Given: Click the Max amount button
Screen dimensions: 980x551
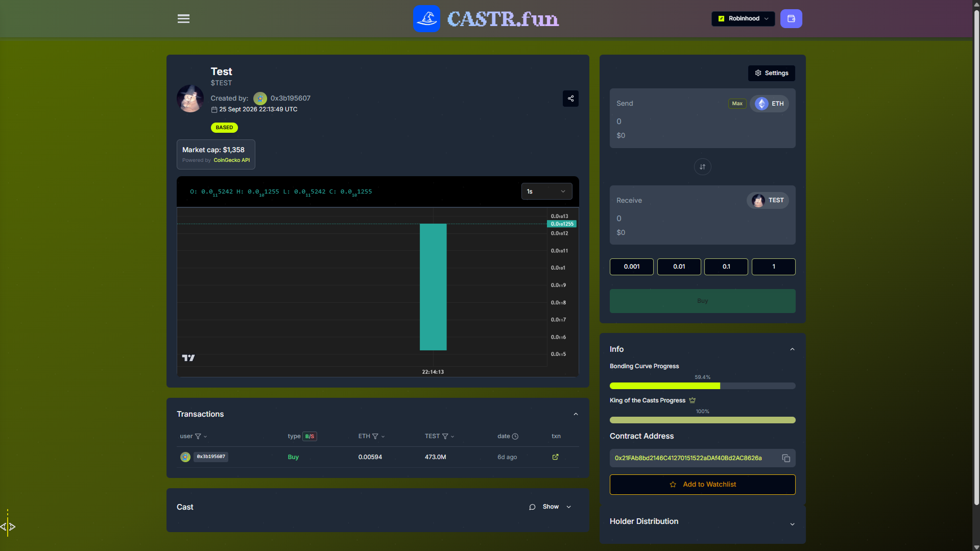Looking at the screenshot, I should click(x=737, y=104).
